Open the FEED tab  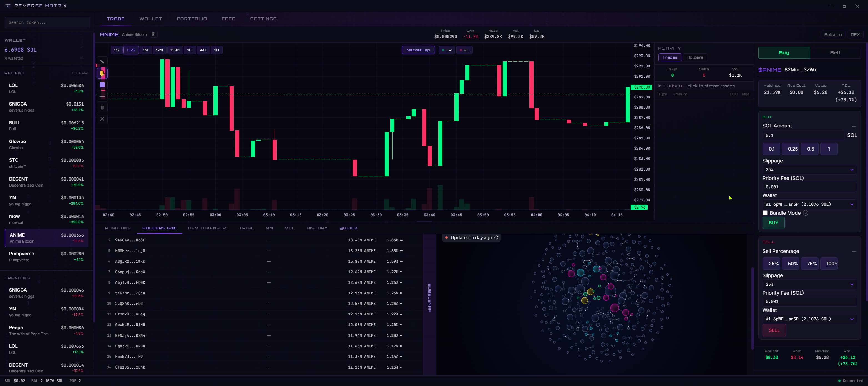(228, 19)
